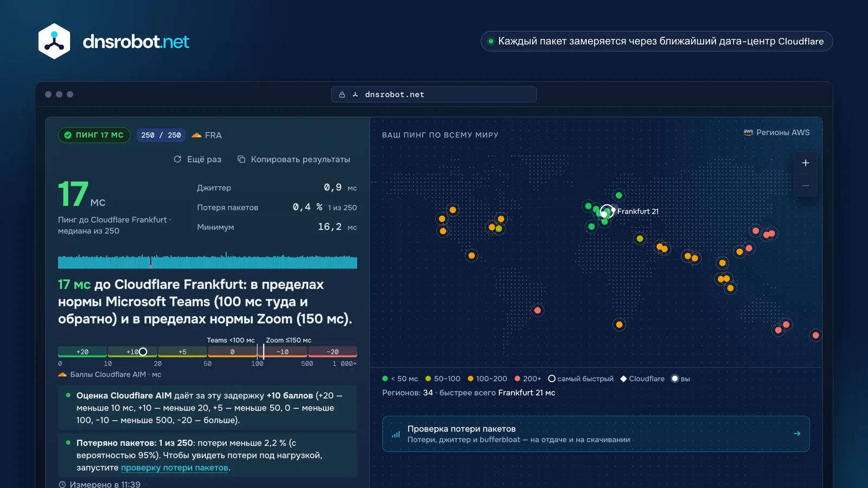Image resolution: width=868 pixels, height=488 pixels.
Task: Click the map zoom out minus button
Action: click(x=806, y=185)
